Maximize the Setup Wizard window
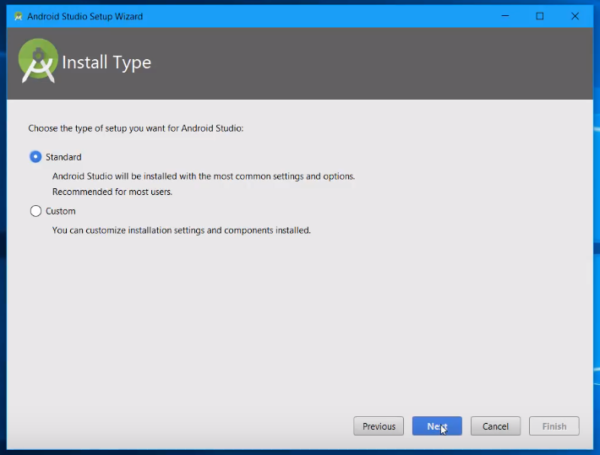This screenshot has height=455, width=600. [539, 16]
